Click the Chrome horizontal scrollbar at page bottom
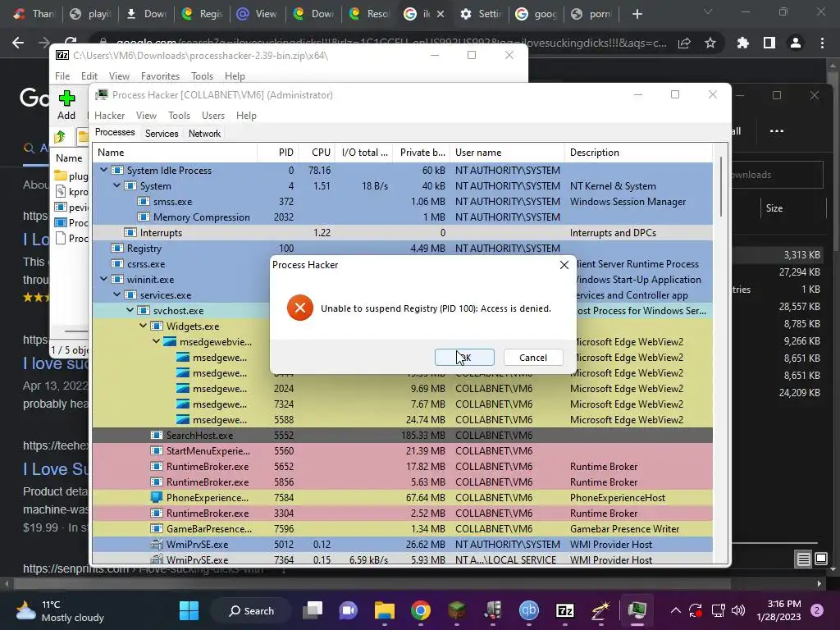 point(372,583)
